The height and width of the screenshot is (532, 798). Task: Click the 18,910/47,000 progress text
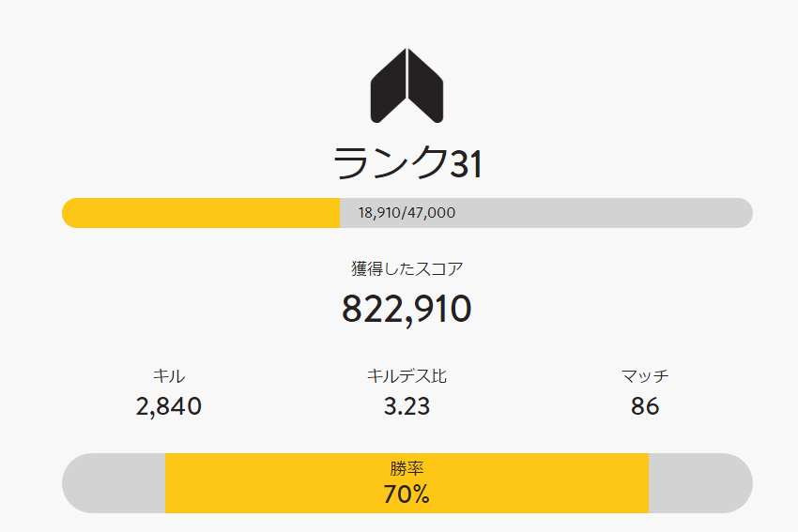point(407,213)
